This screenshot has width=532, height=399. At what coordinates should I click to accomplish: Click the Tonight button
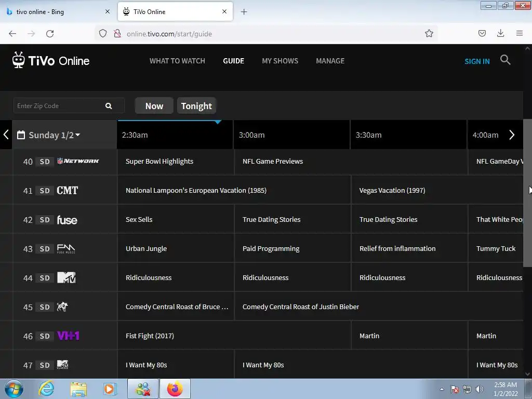point(196,106)
